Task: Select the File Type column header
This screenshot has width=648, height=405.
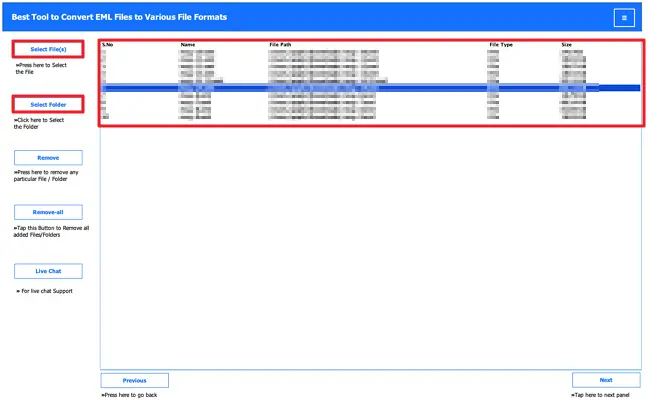Action: pos(501,45)
